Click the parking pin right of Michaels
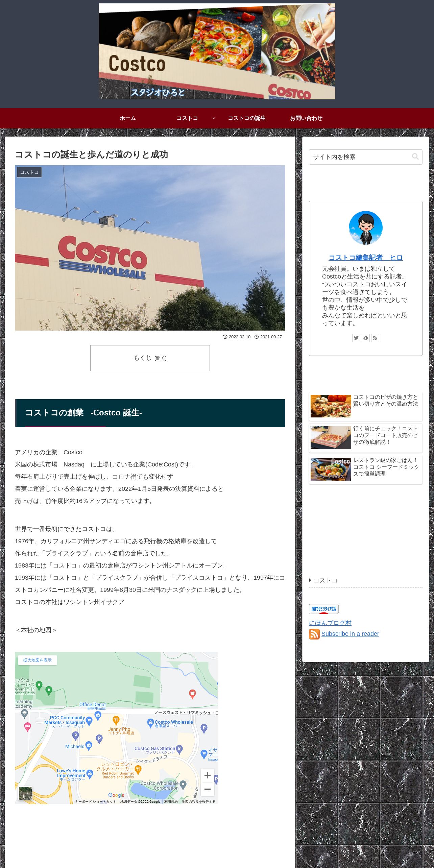This screenshot has width=434, height=868. 99,739
